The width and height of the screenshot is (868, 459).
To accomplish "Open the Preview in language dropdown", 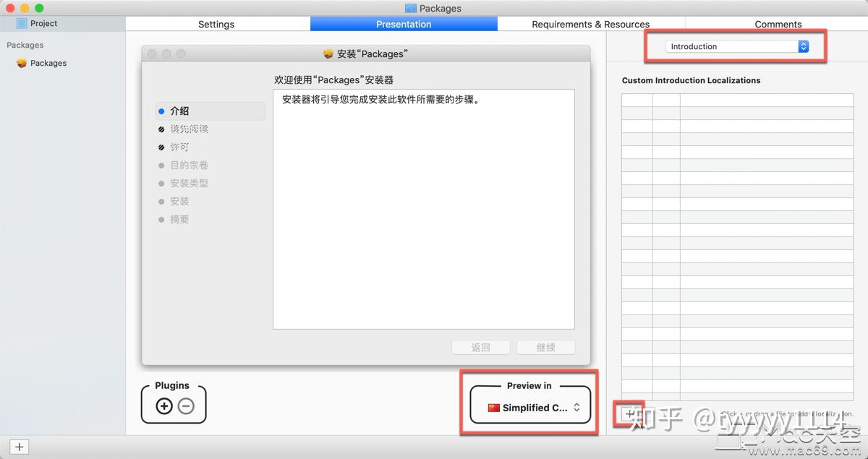I will tap(529, 408).
